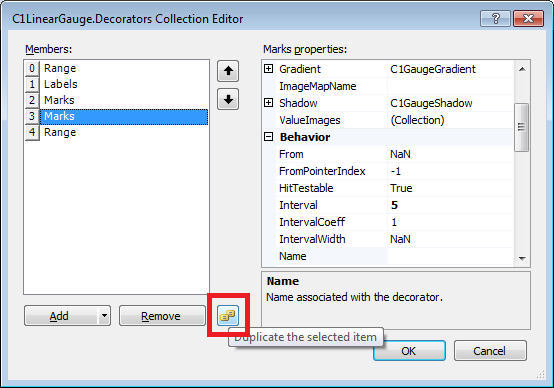Edit the IntervalCoeff value 1

coord(450,222)
